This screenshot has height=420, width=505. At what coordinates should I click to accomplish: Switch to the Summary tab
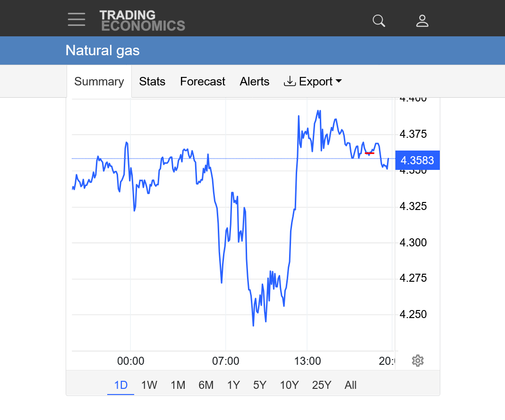coord(99,82)
